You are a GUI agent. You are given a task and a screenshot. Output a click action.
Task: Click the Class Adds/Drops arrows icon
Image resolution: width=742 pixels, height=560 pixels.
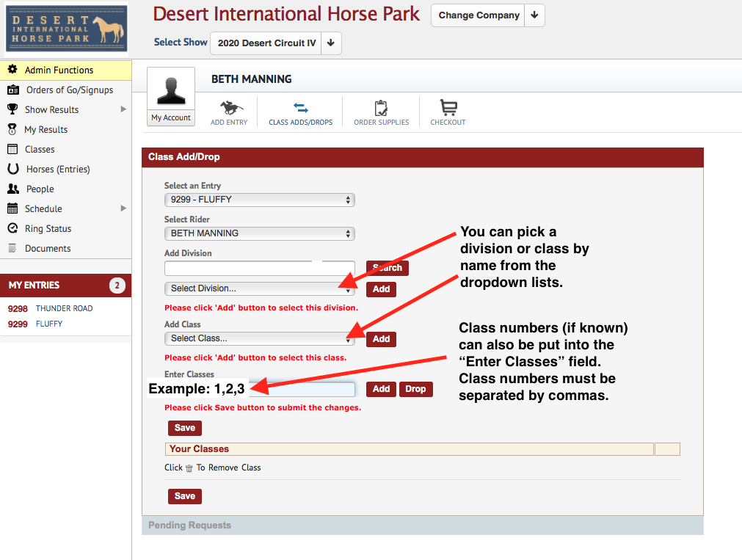[300, 108]
